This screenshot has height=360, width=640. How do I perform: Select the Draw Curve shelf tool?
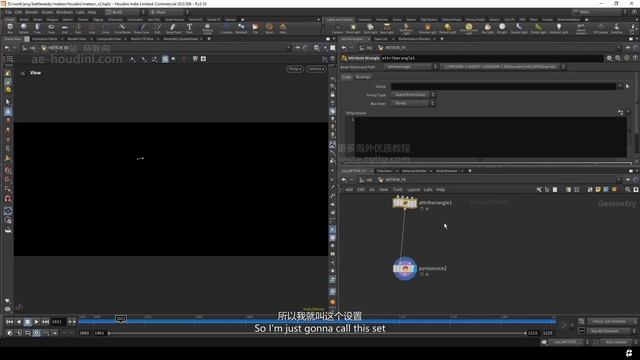[x=141, y=28]
